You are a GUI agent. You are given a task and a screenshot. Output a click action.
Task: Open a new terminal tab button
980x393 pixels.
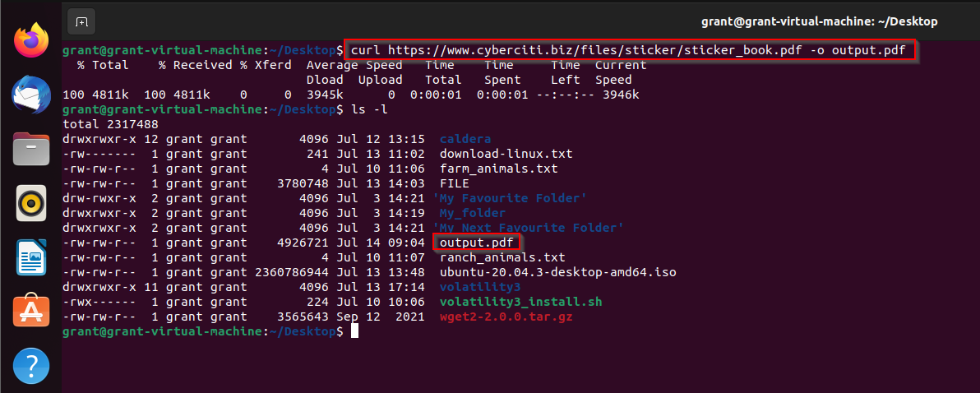[81, 22]
